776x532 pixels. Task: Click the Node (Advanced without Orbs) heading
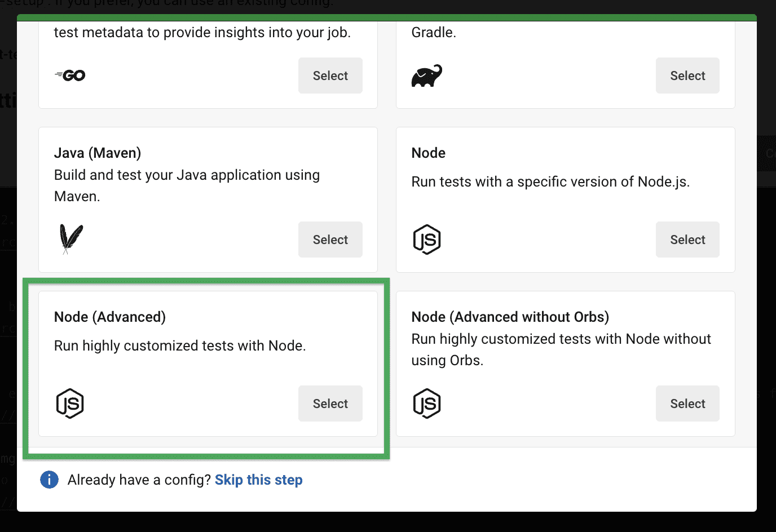tap(510, 317)
